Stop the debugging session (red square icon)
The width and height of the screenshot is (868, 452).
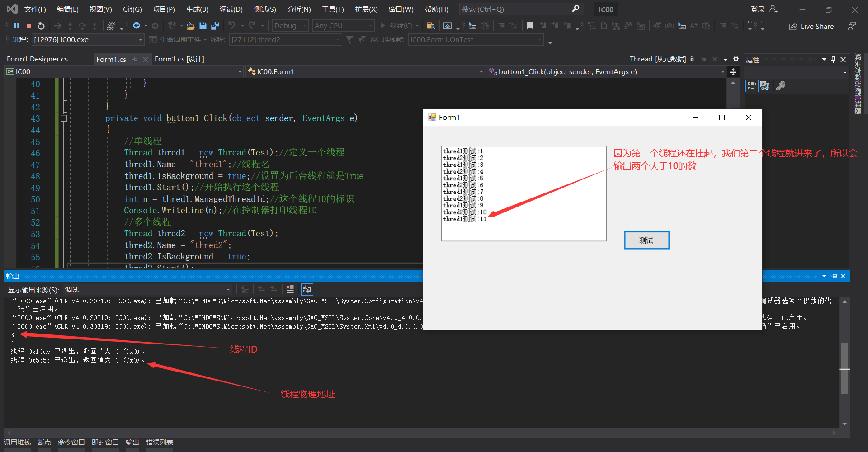pyautogui.click(x=28, y=25)
